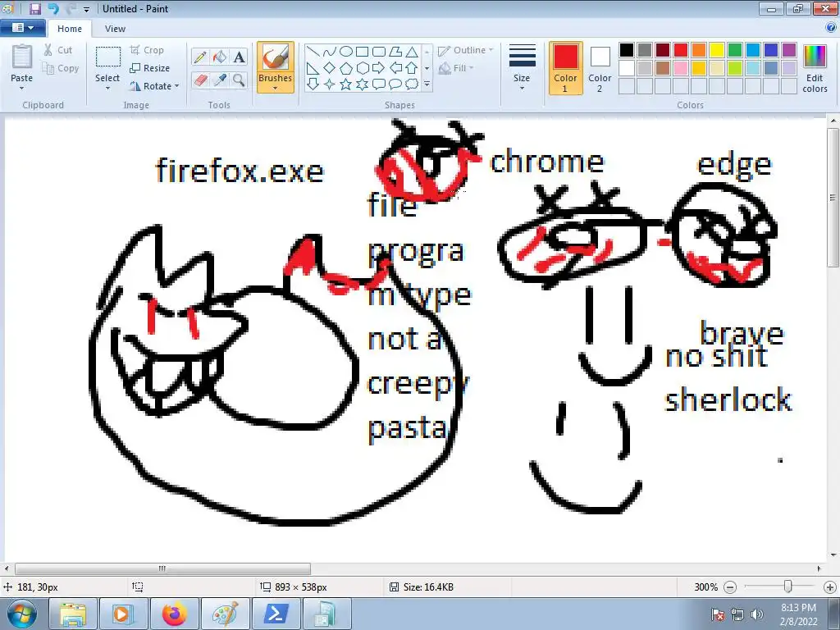Viewport: 840px width, 630px height.
Task: Choose the Diamond shape
Action: [x=330, y=68]
